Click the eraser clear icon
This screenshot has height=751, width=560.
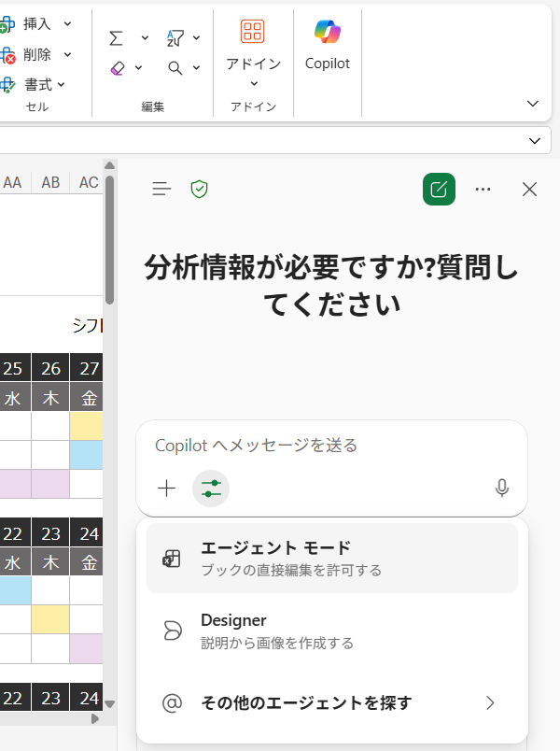[117, 67]
